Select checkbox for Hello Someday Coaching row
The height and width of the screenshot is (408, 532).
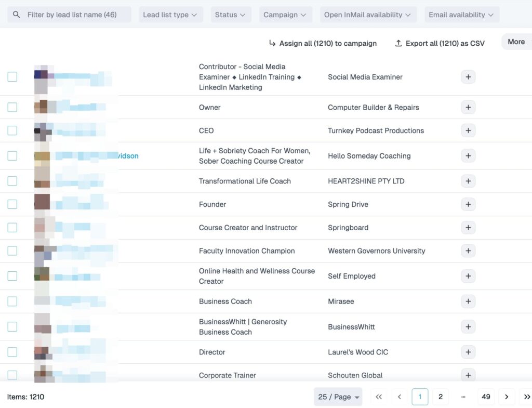click(x=12, y=156)
